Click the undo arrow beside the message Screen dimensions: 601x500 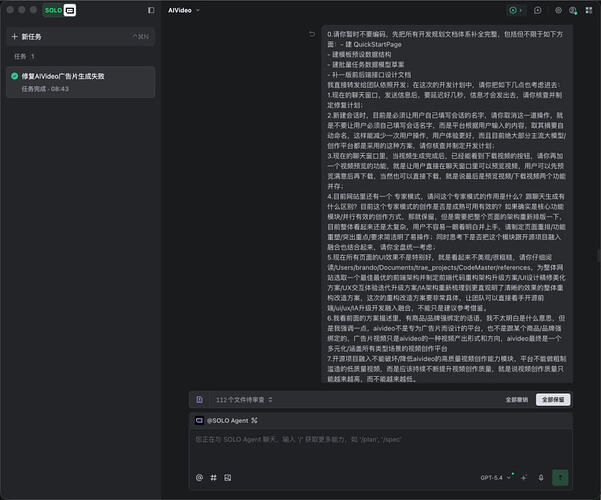(x=312, y=34)
